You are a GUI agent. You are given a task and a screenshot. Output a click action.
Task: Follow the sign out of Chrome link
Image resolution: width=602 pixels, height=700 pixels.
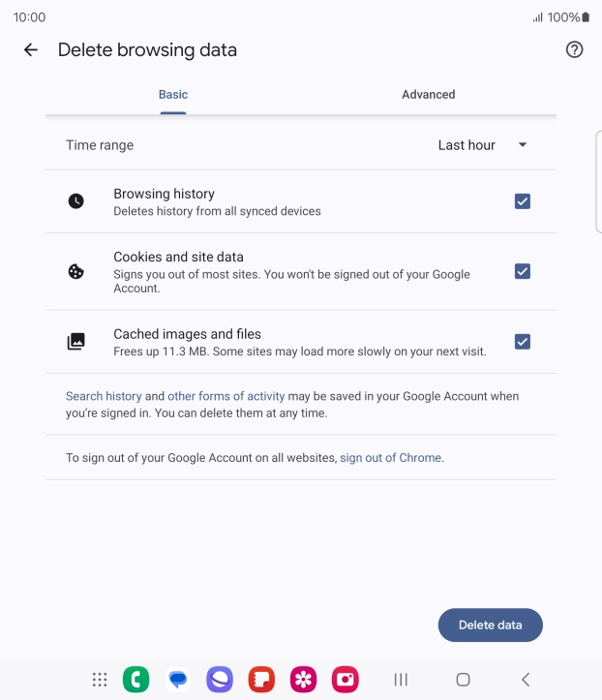point(390,458)
